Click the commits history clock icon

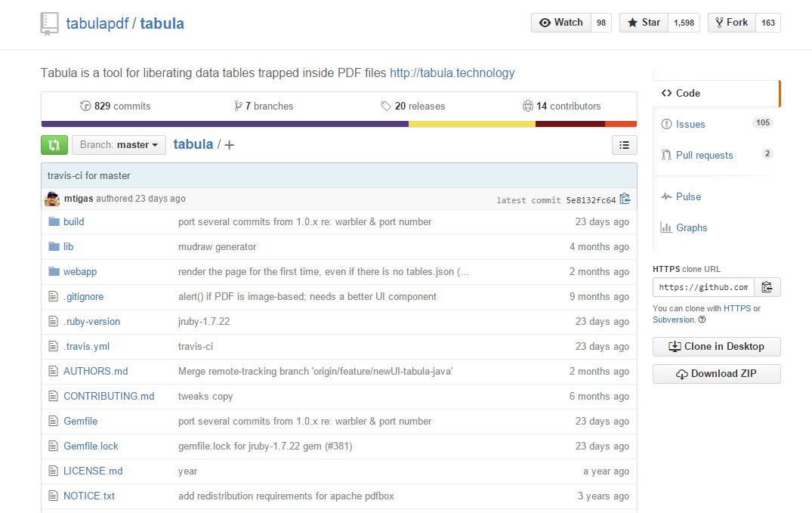point(85,107)
